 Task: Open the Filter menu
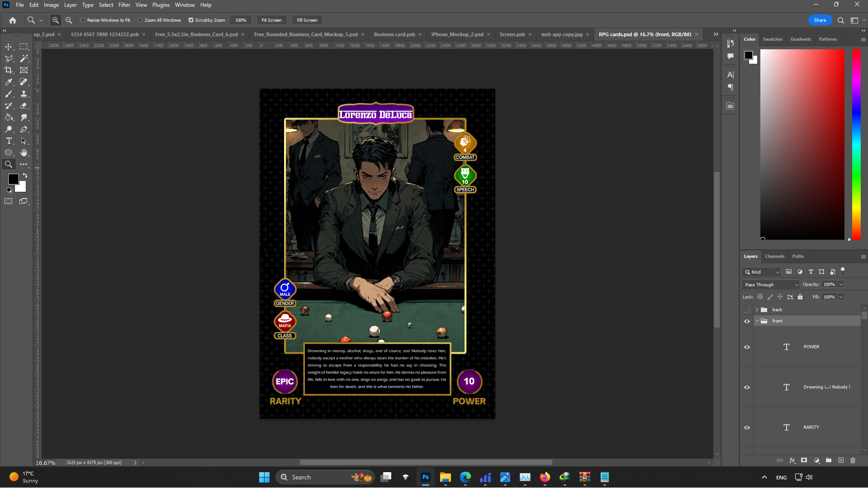point(124,5)
